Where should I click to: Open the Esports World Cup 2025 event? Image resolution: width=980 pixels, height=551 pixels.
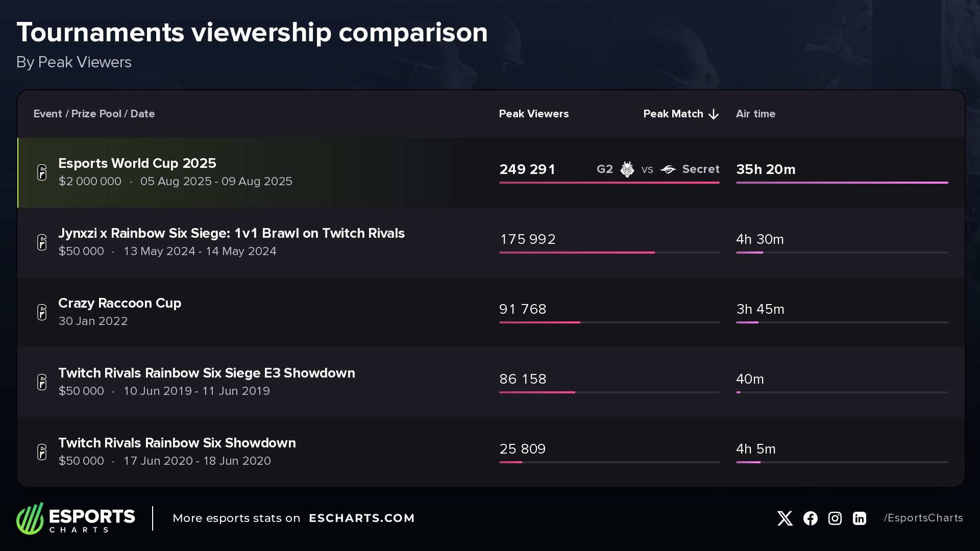[137, 163]
